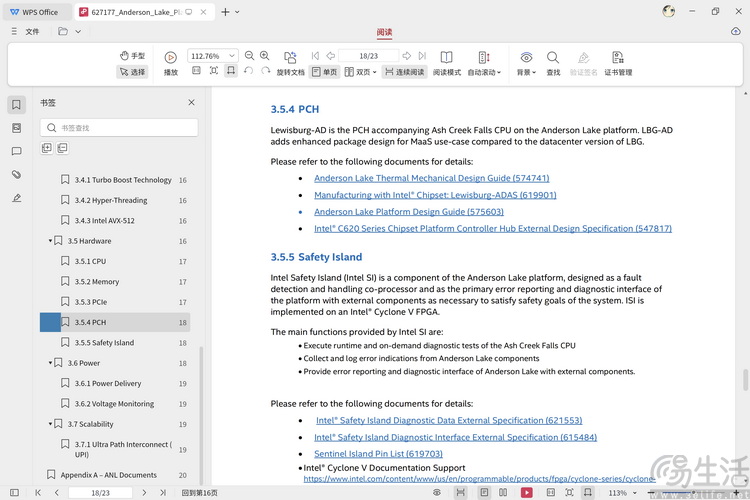Image resolution: width=750 pixels, height=500 pixels.
Task: Collapse the 3.6 Power bookmark
Action: [x=50, y=363]
